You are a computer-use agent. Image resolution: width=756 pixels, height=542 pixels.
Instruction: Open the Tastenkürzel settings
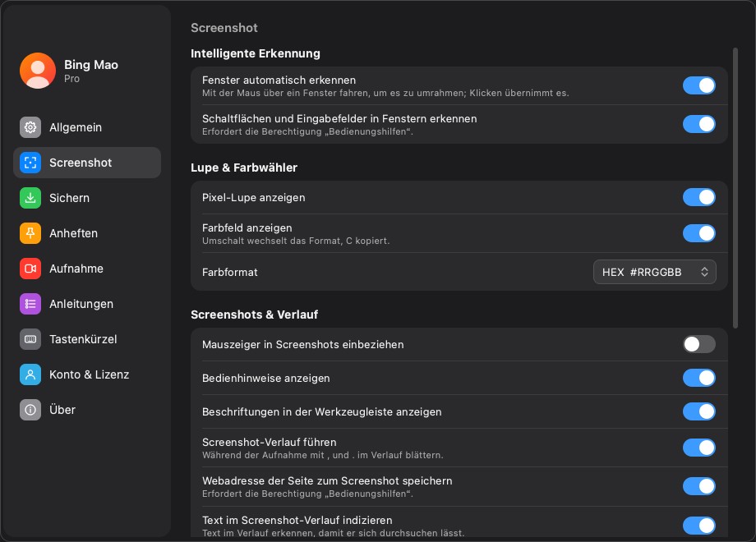coord(87,339)
